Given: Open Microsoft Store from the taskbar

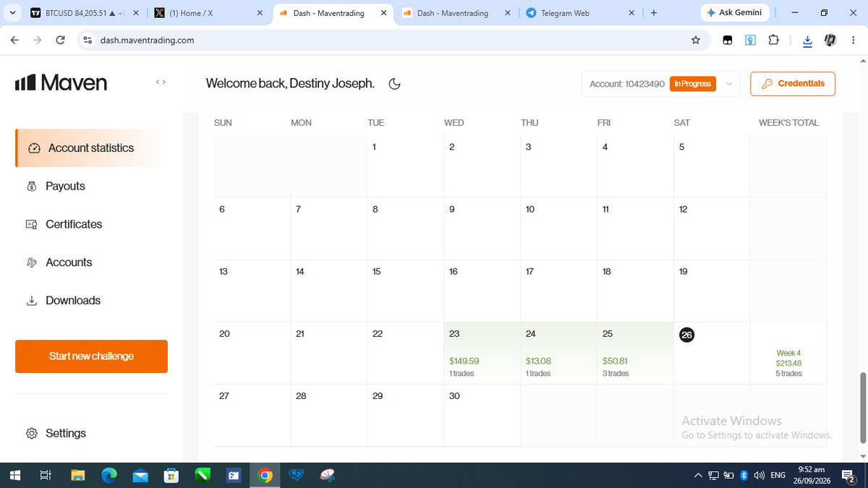Looking at the screenshot, I should click(x=171, y=476).
